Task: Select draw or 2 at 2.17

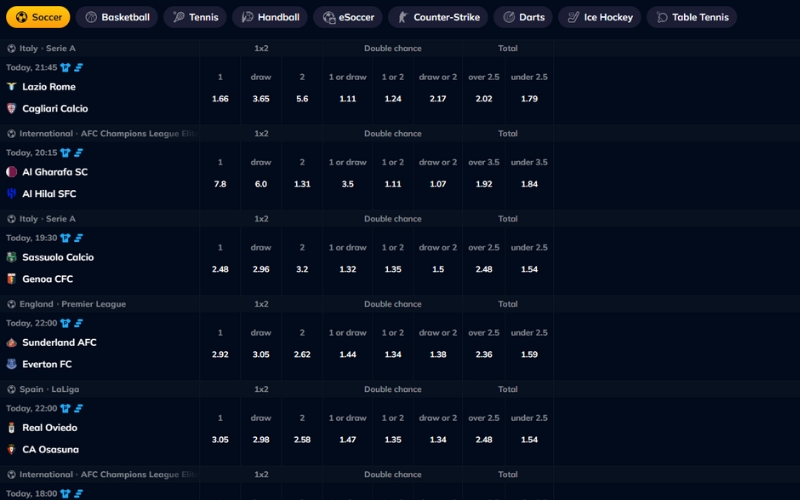Action: tap(438, 98)
